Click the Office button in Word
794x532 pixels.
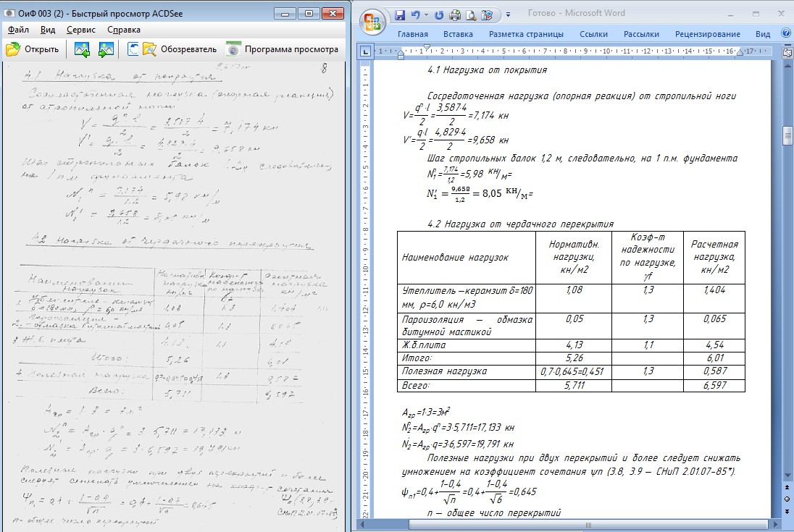372,22
